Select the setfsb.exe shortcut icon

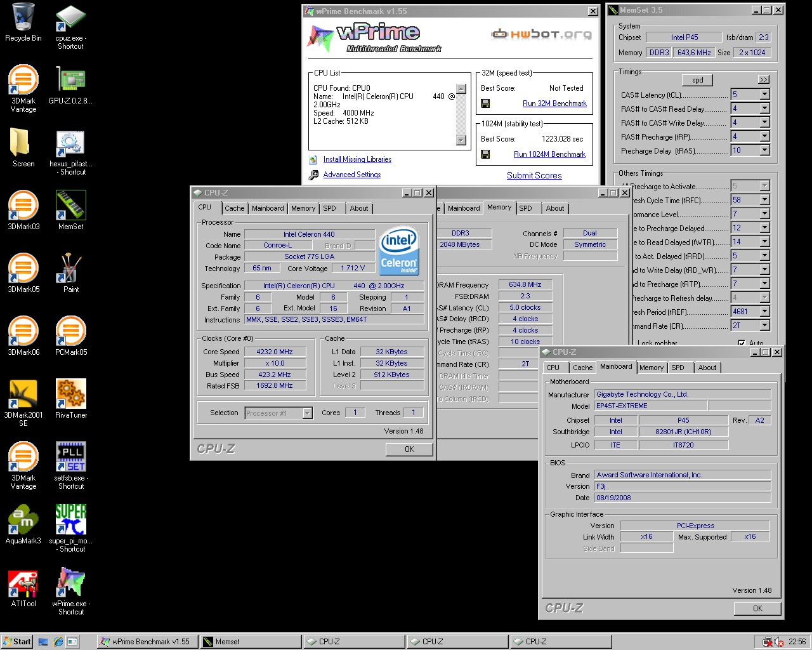(x=70, y=457)
